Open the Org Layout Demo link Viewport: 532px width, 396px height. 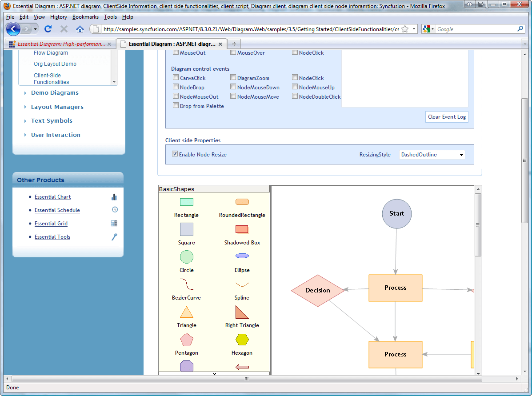(55, 64)
